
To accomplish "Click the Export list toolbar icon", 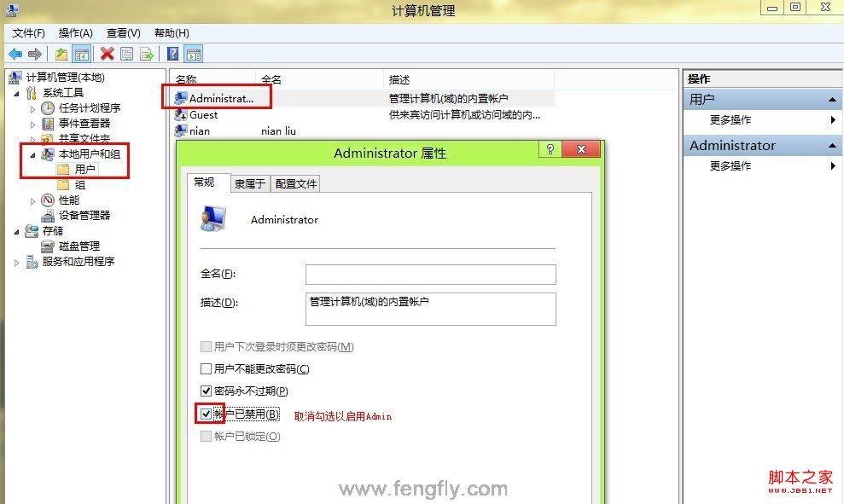I will [147, 54].
